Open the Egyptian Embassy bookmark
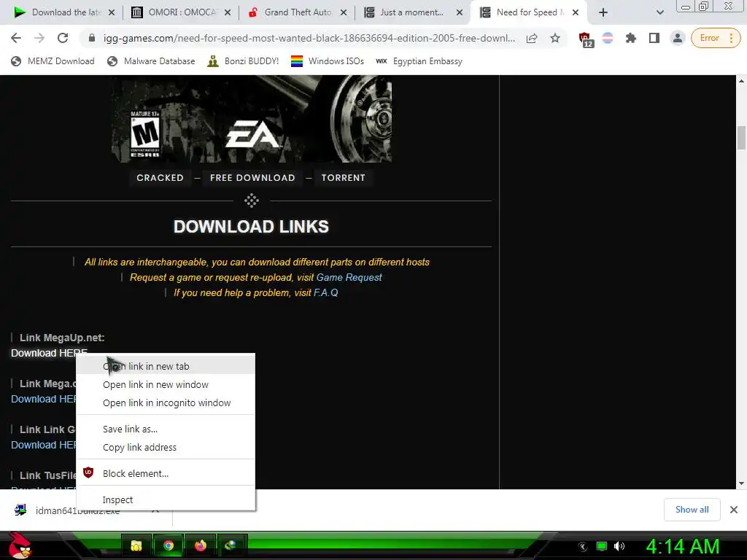The width and height of the screenshot is (747, 560). (419, 61)
